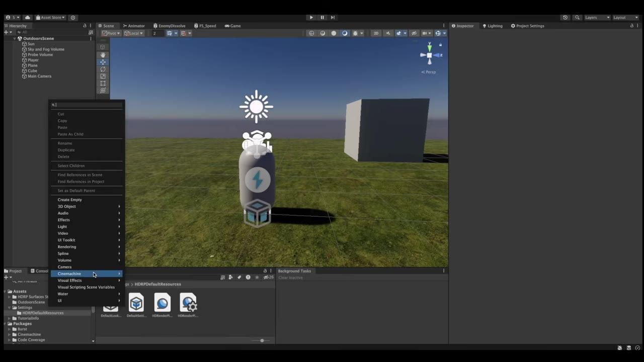Open the Project Settings tab

point(527,26)
